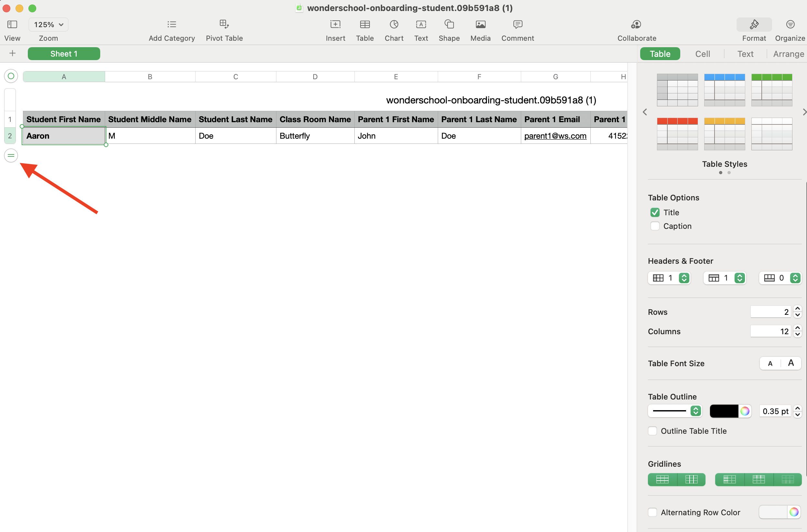The height and width of the screenshot is (532, 807).
Task: Enable Outline Table Title checkbox
Action: click(652, 431)
